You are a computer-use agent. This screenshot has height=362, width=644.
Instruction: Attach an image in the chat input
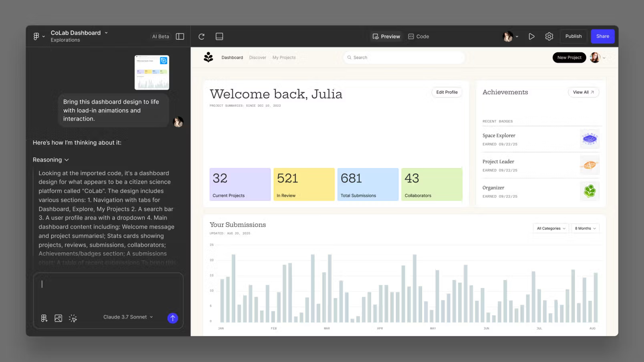58,318
